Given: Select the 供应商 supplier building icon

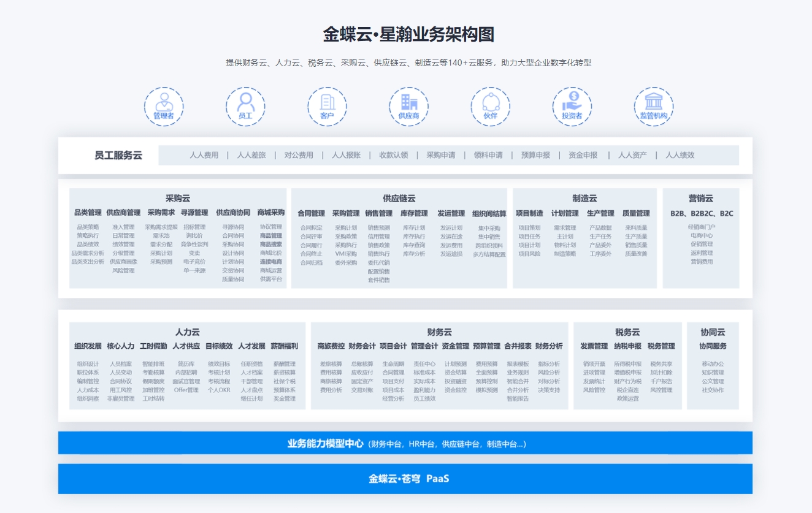Looking at the screenshot, I should (x=408, y=107).
